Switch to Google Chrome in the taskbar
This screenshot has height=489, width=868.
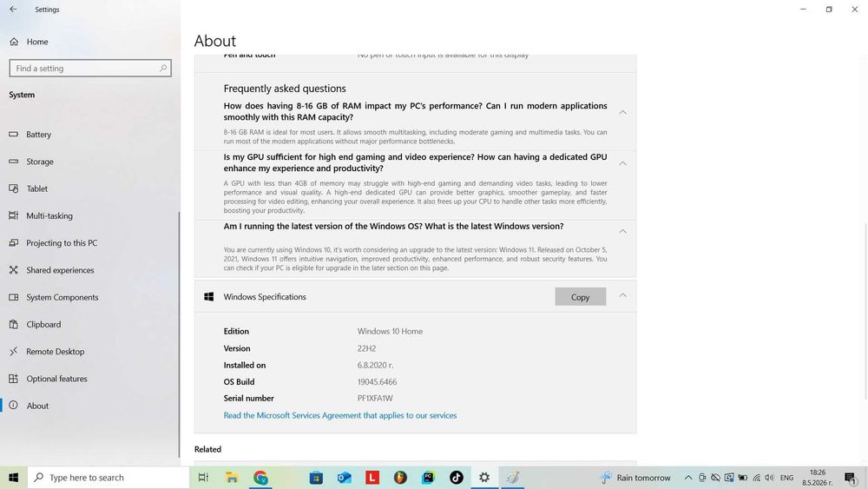pos(260,478)
